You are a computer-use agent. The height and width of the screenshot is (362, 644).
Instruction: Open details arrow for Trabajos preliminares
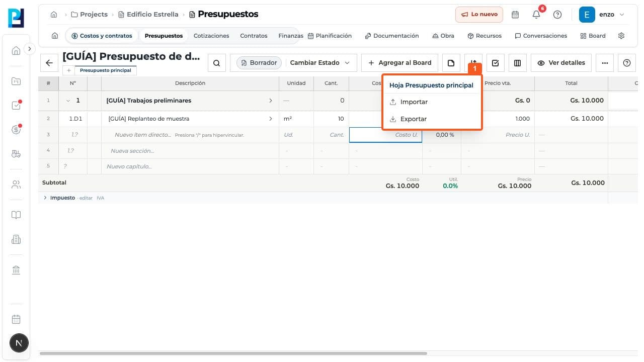[x=271, y=101]
